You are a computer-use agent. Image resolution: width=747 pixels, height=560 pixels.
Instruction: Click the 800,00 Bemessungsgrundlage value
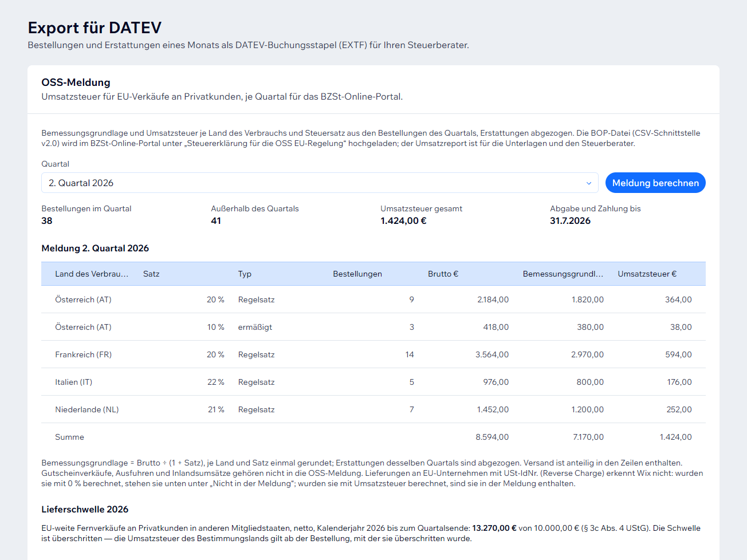[590, 382]
